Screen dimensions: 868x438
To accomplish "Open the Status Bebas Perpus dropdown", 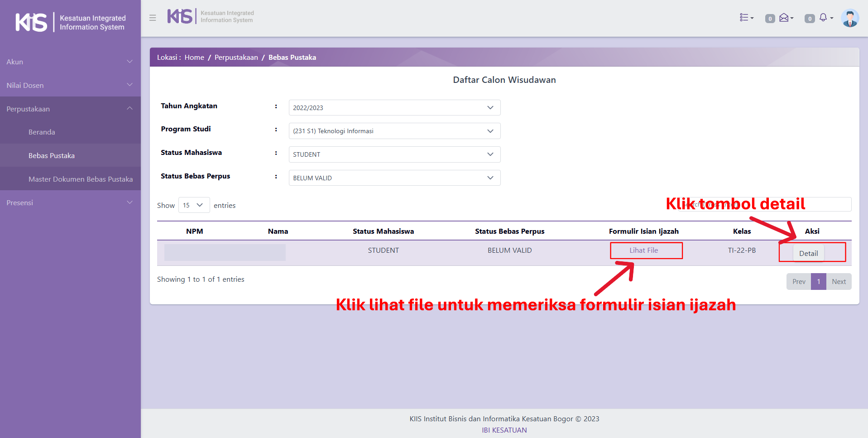I will (394, 178).
